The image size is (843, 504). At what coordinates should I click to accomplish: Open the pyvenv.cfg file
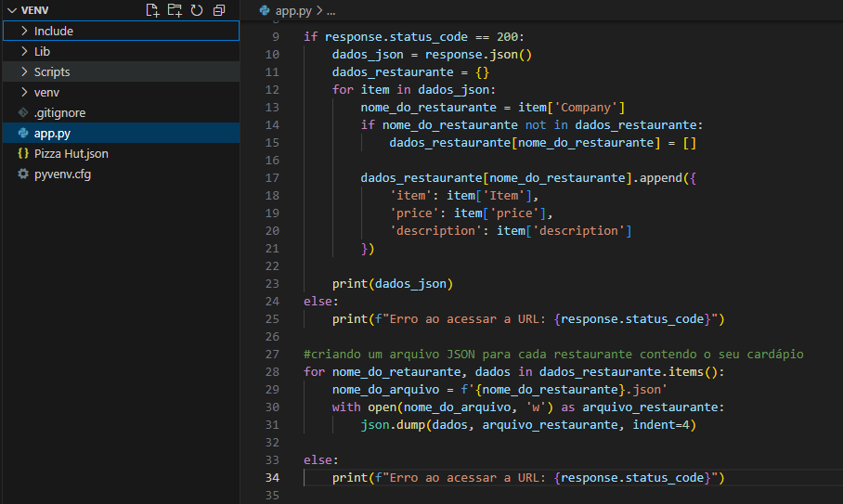(x=121, y=174)
